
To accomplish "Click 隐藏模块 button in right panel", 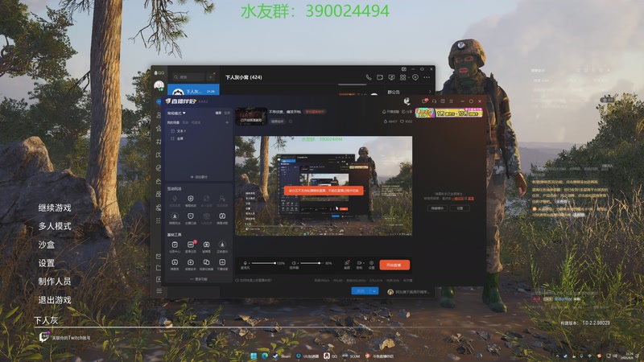I will pyautogui.click(x=437, y=208).
